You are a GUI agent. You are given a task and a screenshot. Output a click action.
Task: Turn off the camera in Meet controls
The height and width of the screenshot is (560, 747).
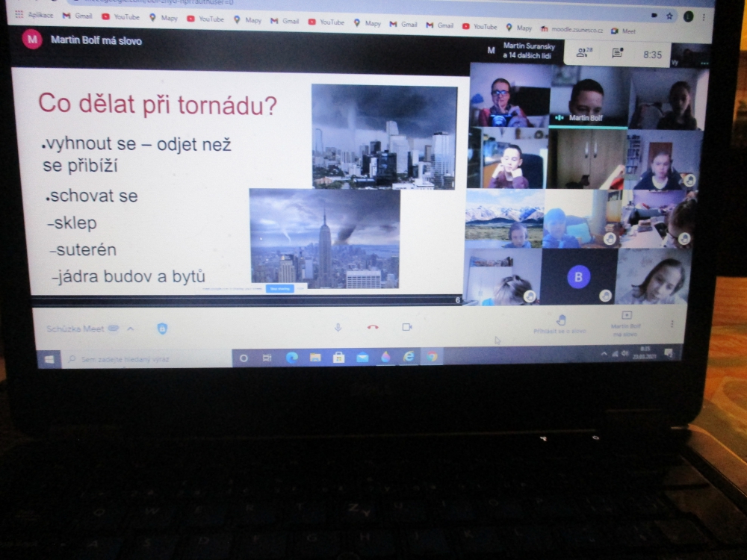(407, 327)
